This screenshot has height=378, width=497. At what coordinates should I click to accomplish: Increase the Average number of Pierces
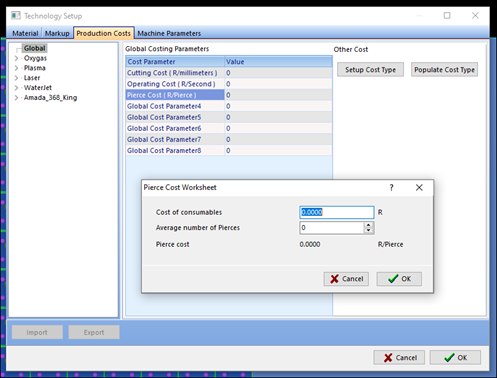369,225
